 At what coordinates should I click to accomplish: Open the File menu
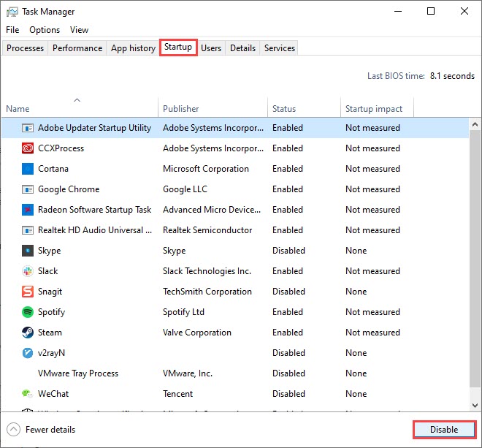pyautogui.click(x=12, y=30)
